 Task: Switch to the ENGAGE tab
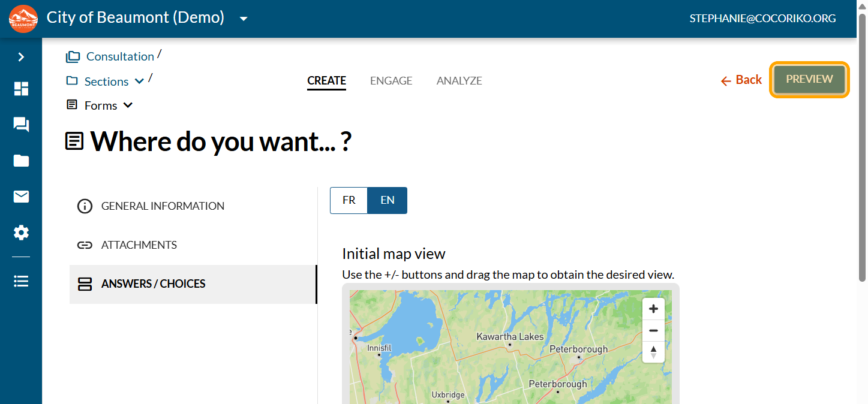click(x=391, y=80)
